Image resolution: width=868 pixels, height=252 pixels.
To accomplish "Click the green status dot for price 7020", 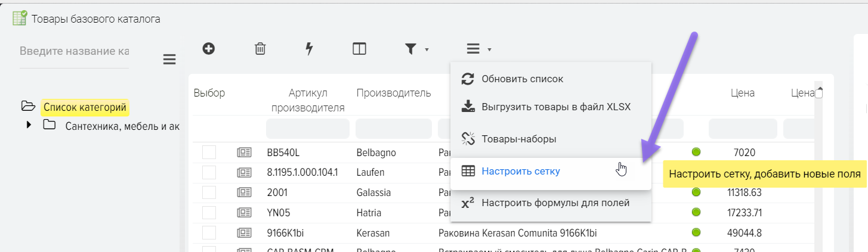I will (696, 153).
